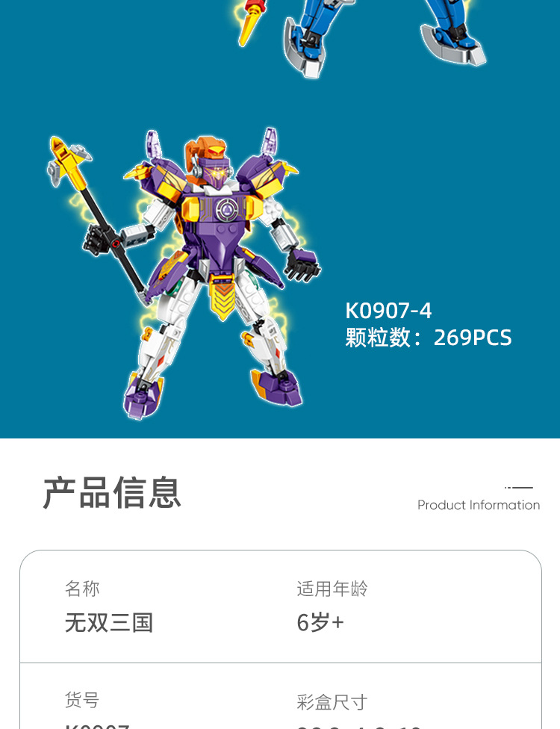Click the 彩盒尺寸 field label
This screenshot has width=560, height=729.
tap(332, 701)
